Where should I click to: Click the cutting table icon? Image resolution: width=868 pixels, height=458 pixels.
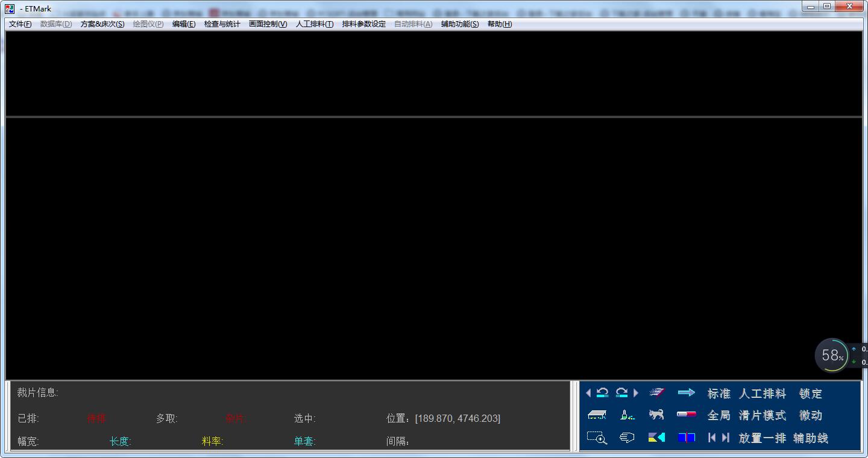[x=597, y=415]
